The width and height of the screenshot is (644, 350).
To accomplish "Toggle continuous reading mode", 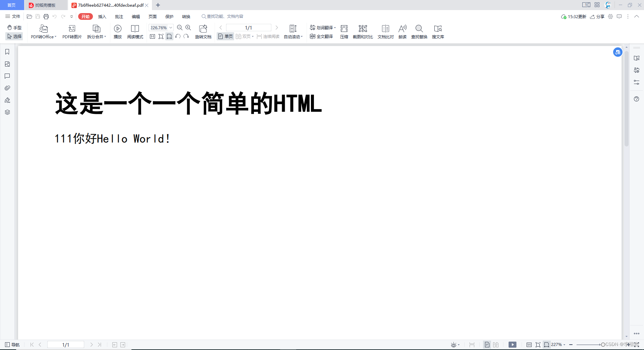I will pos(268,36).
